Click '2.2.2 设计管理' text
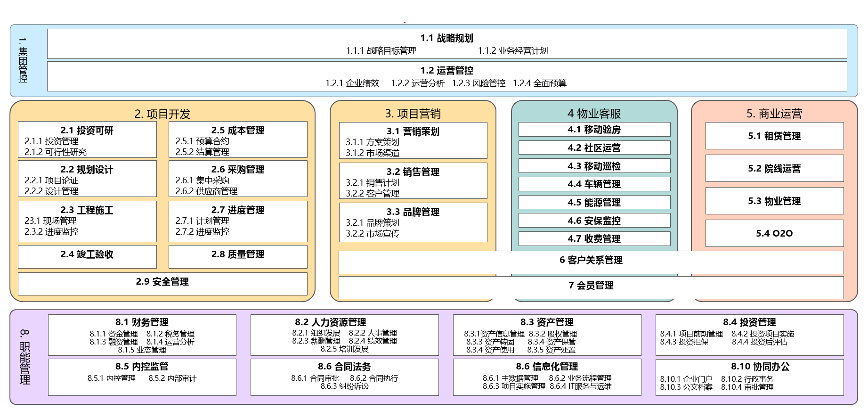 point(51,191)
